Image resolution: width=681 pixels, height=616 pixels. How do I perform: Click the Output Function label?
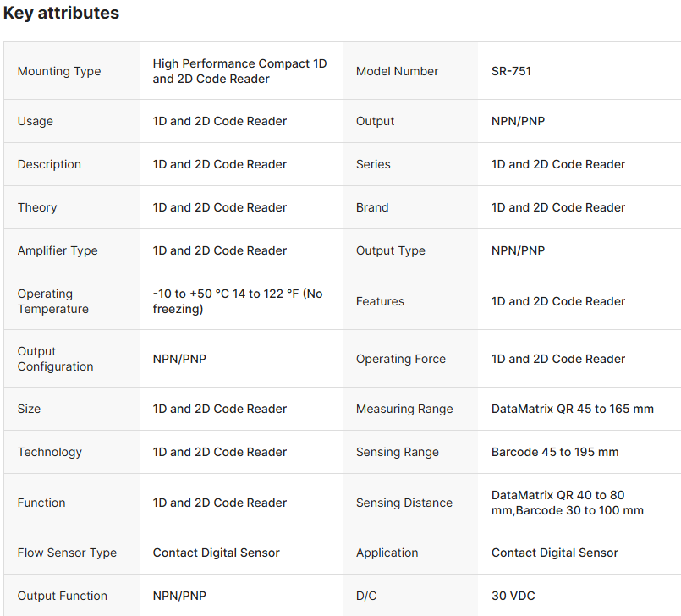click(63, 596)
